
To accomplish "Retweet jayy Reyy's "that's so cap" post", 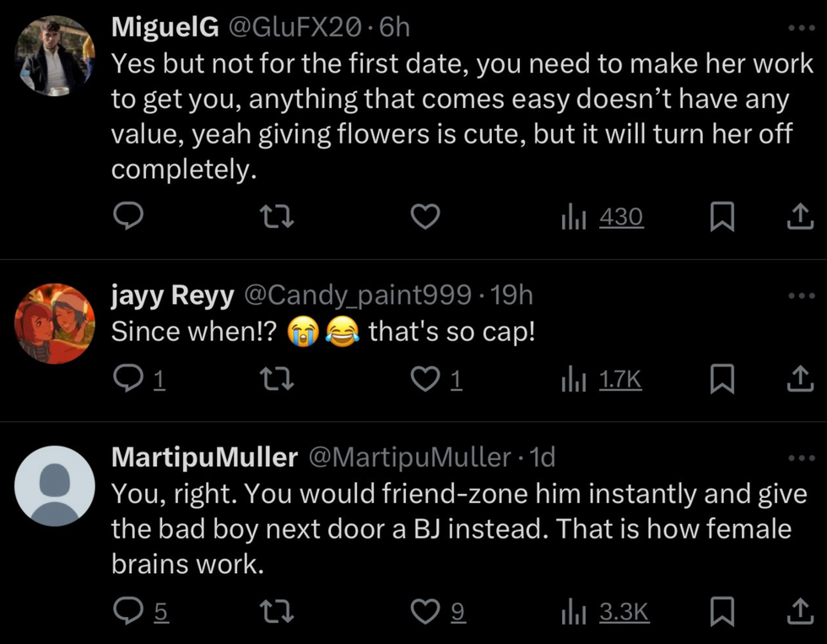I will 277,382.
